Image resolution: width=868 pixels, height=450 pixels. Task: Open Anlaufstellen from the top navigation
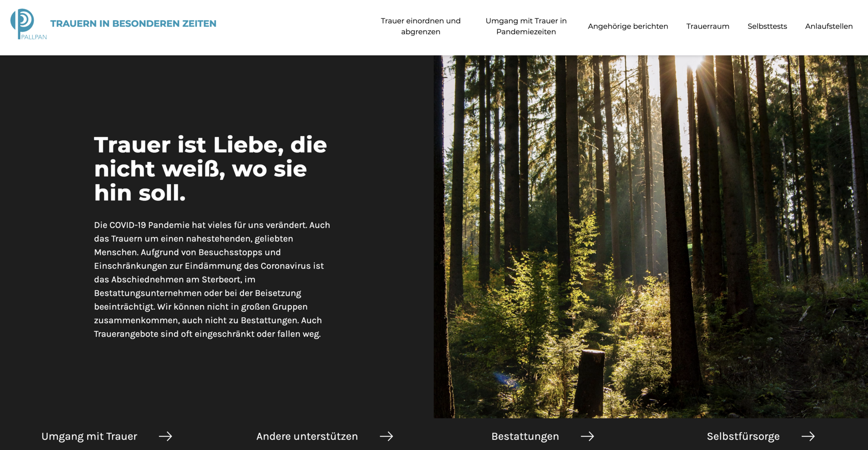829,26
